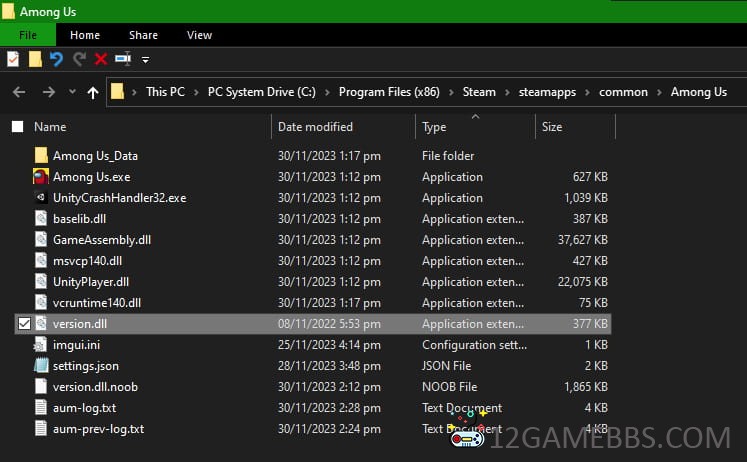Select the settings.json file name

pos(86,366)
